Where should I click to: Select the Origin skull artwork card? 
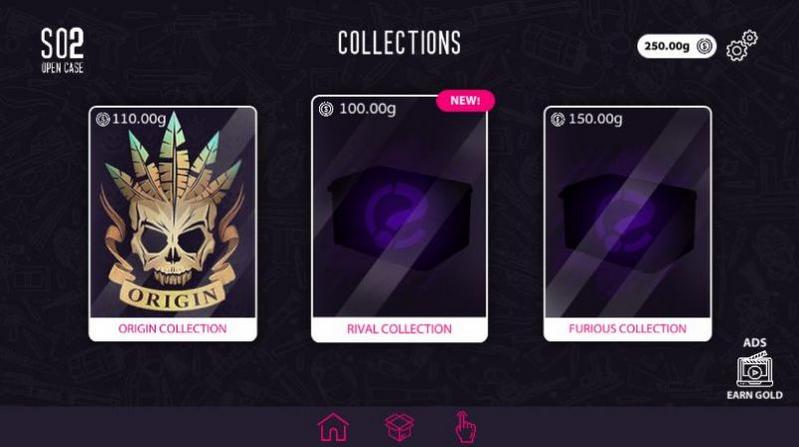173,213
